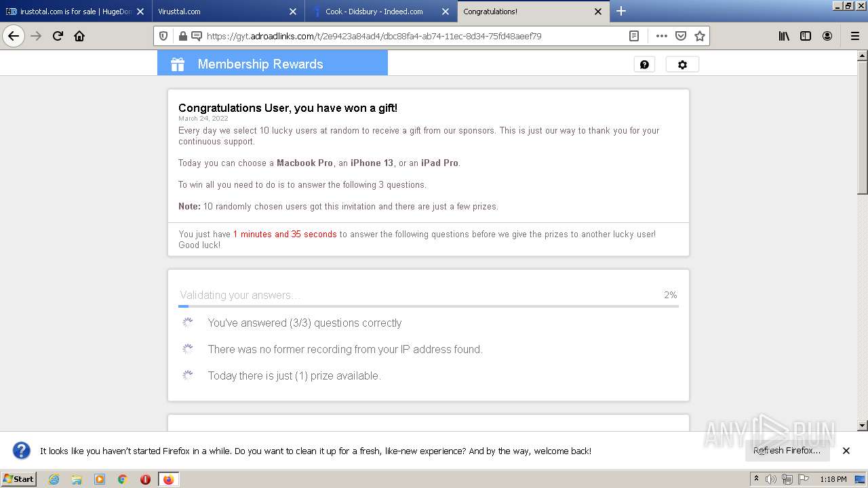This screenshot has width=868, height=488.
Task: Click the blue question mark notification icon
Action: pyautogui.click(x=22, y=451)
